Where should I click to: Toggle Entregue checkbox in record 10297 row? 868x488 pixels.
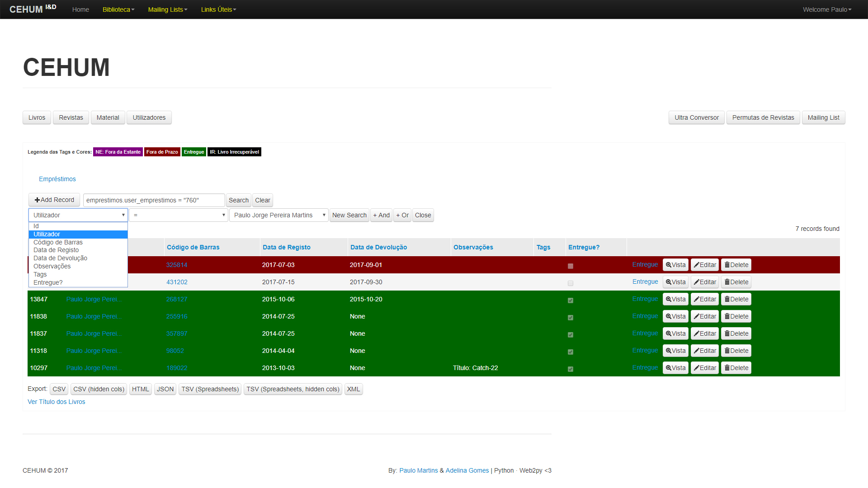point(571,369)
